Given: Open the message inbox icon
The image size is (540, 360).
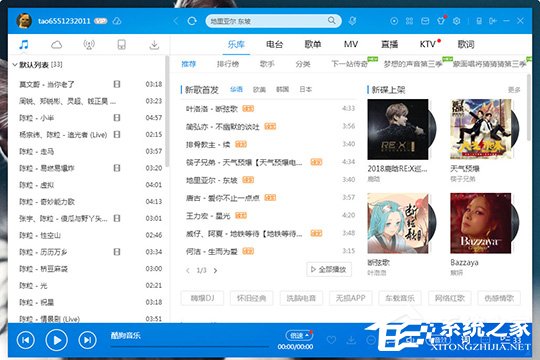Looking at the screenshot, I should (x=425, y=21).
